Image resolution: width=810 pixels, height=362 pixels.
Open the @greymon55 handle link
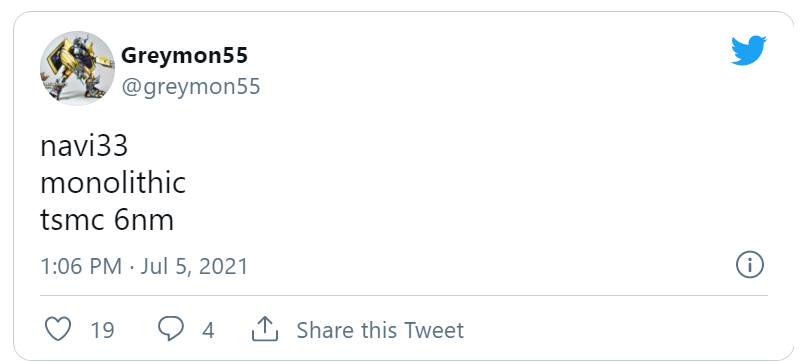(x=191, y=87)
